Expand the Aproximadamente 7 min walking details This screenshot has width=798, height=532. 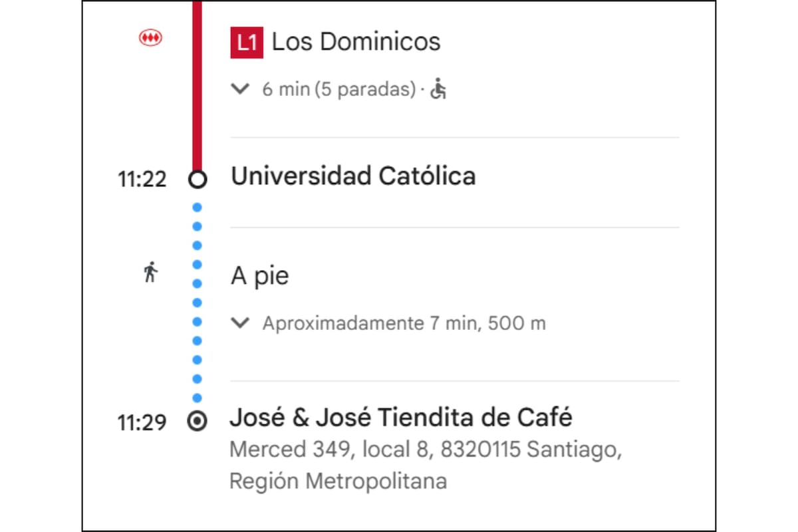pyautogui.click(x=240, y=323)
